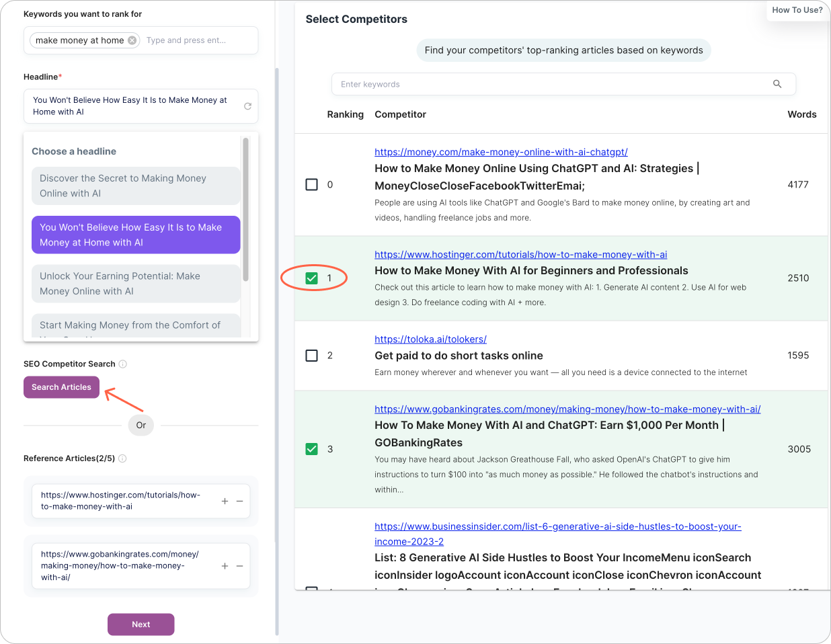Check the money.com competitor at ranking 0

coord(311,184)
